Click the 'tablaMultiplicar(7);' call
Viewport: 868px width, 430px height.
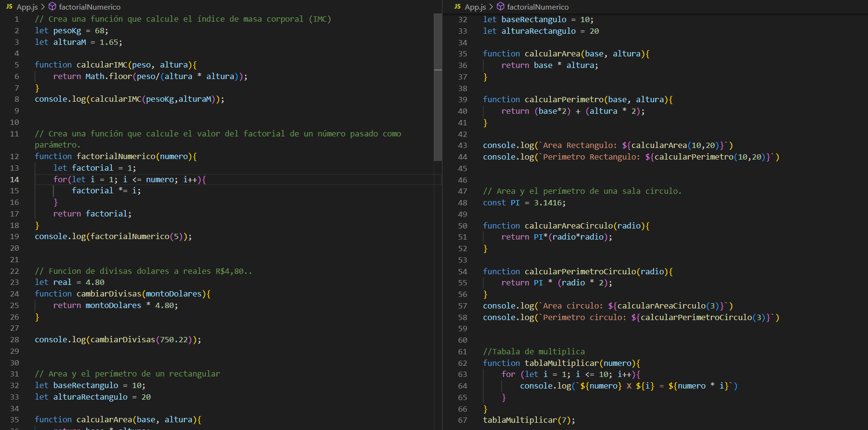529,420
